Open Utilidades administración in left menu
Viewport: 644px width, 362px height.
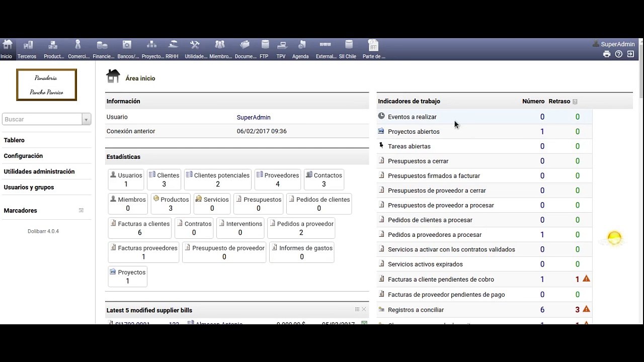39,171
